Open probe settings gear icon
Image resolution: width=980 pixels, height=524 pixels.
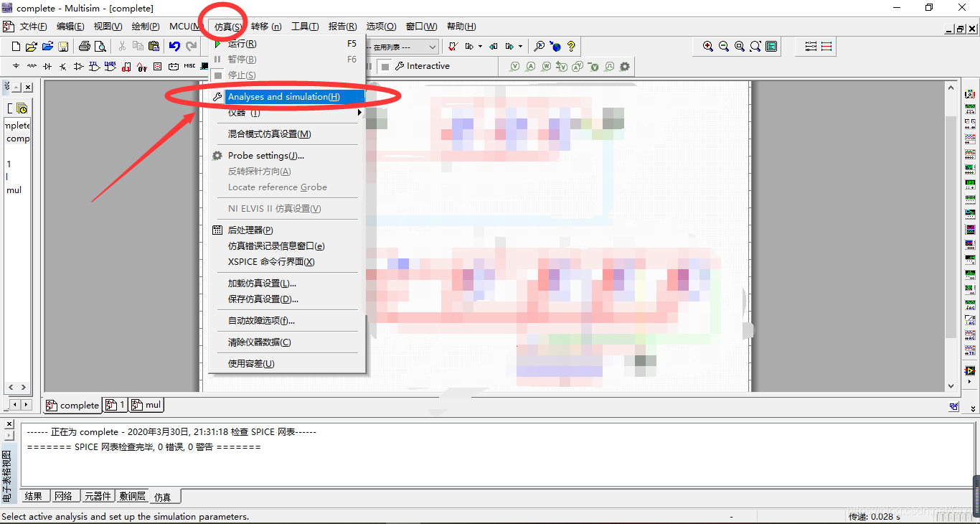625,67
